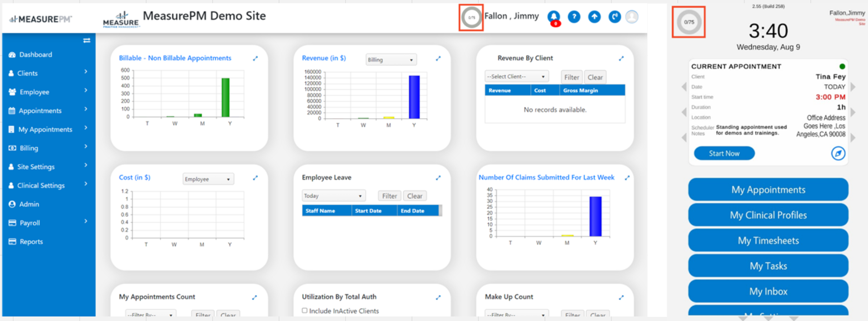Expand the My Appointments Count widget
The image size is (868, 321).
coord(254,297)
